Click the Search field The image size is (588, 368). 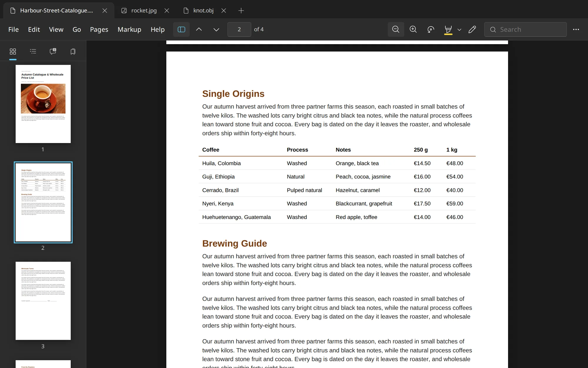525,29
